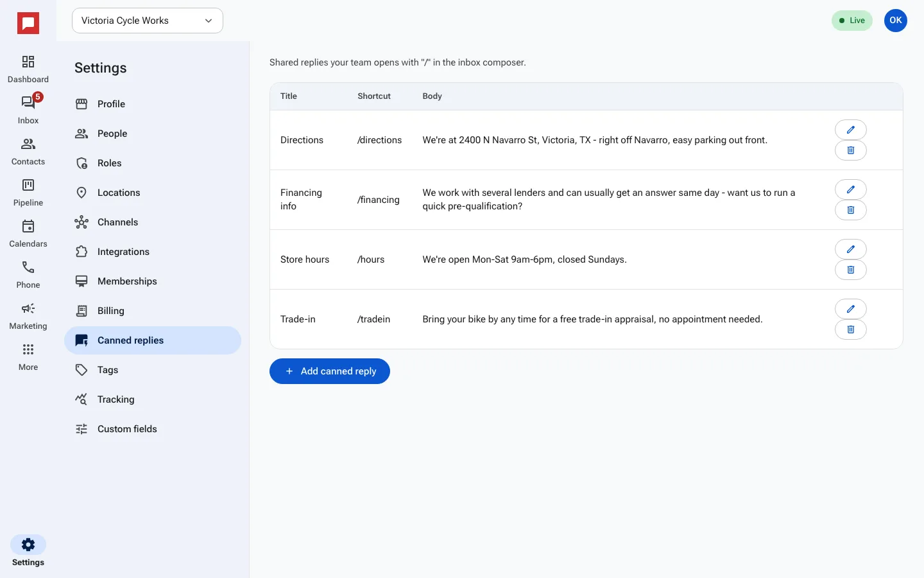Open the OK user avatar menu
Screen dimensions: 924x578
[896, 21]
